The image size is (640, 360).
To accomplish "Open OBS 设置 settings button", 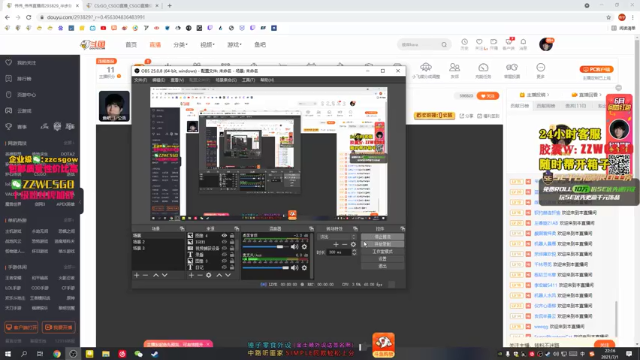I will pos(382,259).
